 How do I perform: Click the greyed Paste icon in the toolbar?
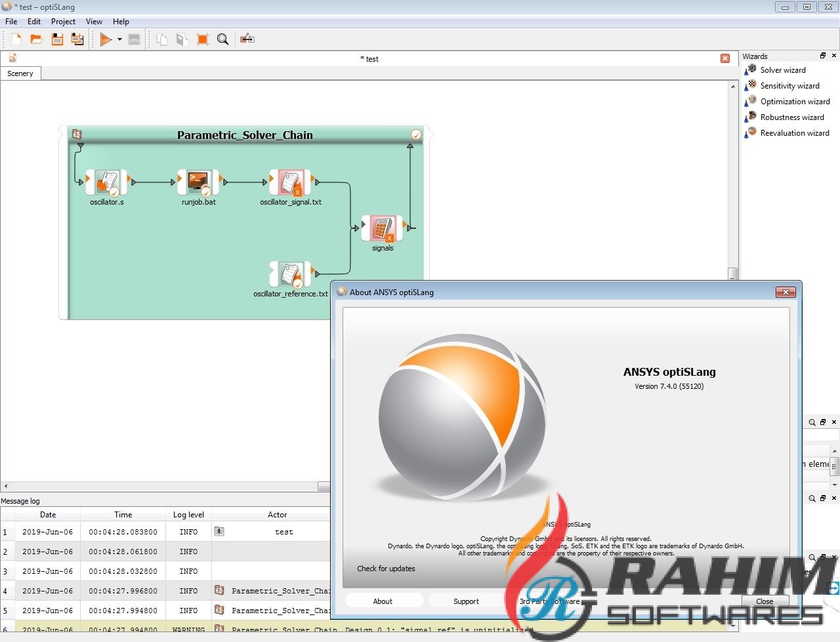[x=182, y=39]
